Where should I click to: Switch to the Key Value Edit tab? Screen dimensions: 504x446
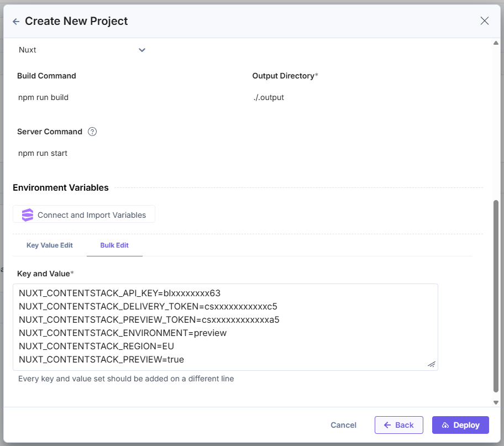[49, 245]
